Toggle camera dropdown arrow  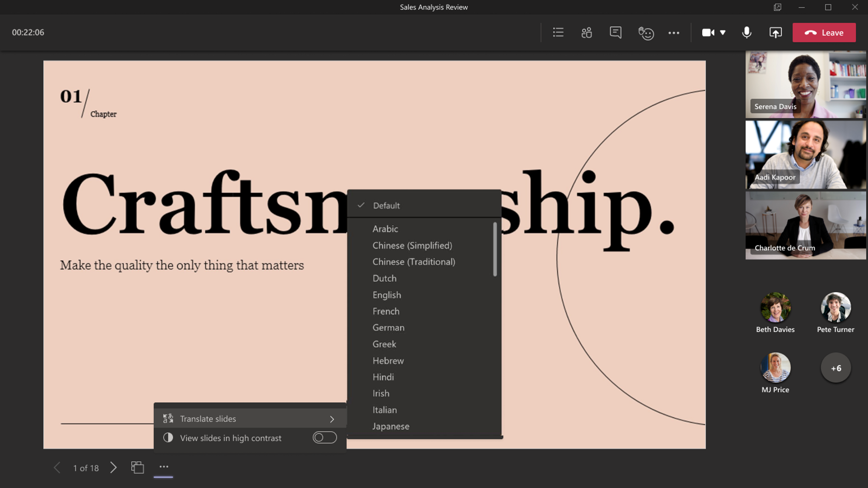(723, 33)
